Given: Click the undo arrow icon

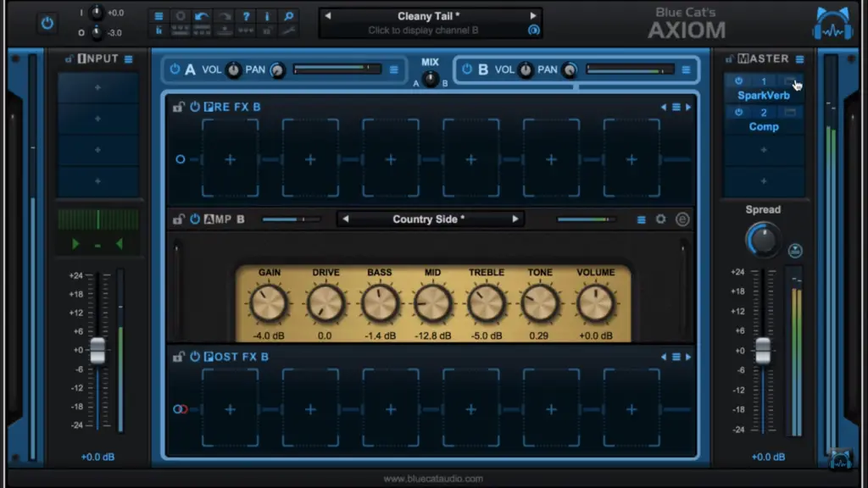Looking at the screenshot, I should 202,16.
